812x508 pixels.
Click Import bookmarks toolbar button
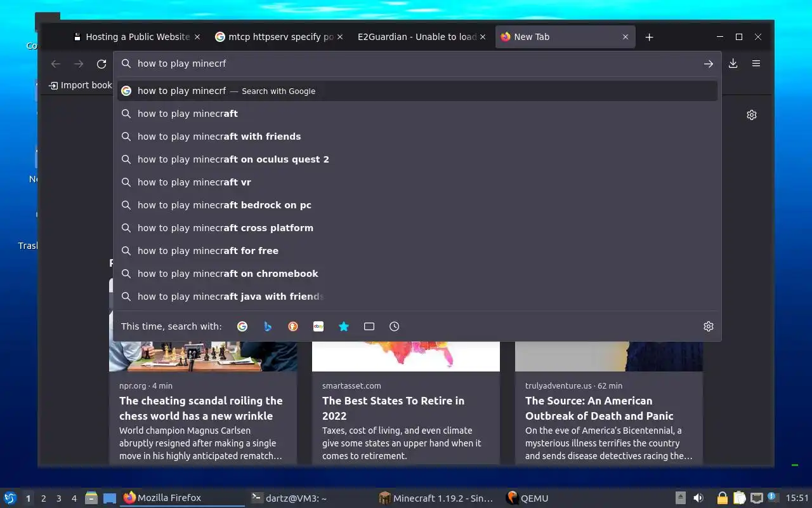81,85
